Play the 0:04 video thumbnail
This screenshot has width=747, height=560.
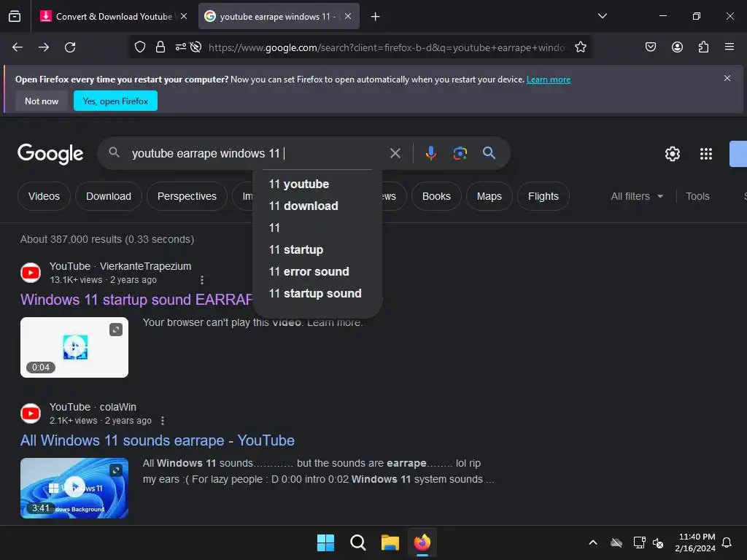click(x=74, y=347)
